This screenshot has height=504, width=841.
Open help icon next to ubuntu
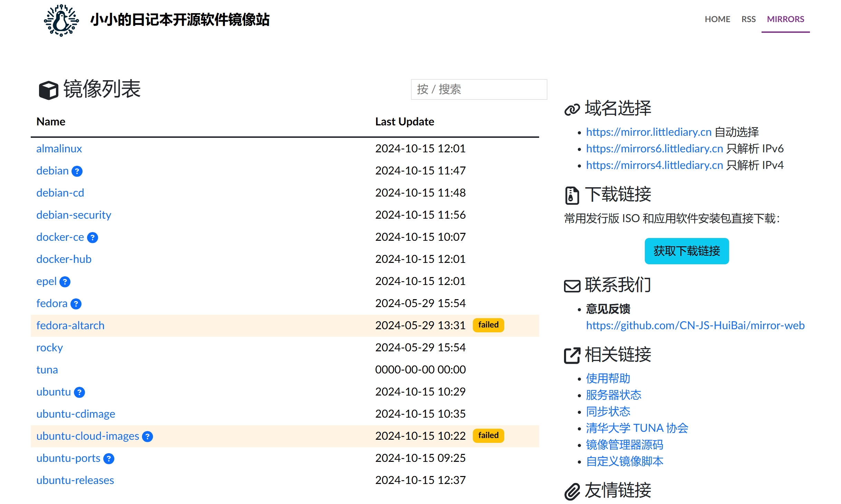tap(79, 392)
